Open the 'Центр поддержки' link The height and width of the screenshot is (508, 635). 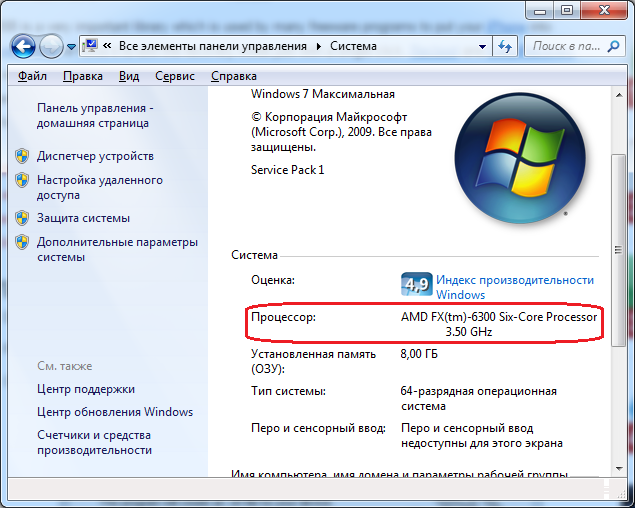point(86,389)
